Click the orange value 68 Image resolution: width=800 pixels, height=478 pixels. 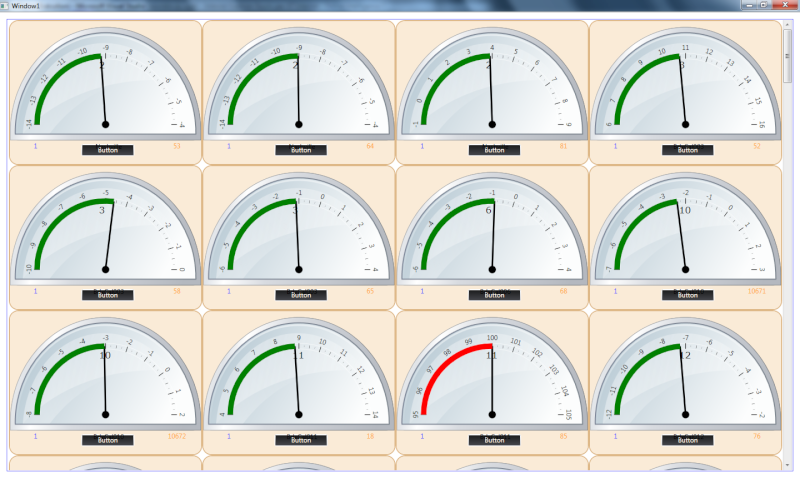click(x=563, y=291)
